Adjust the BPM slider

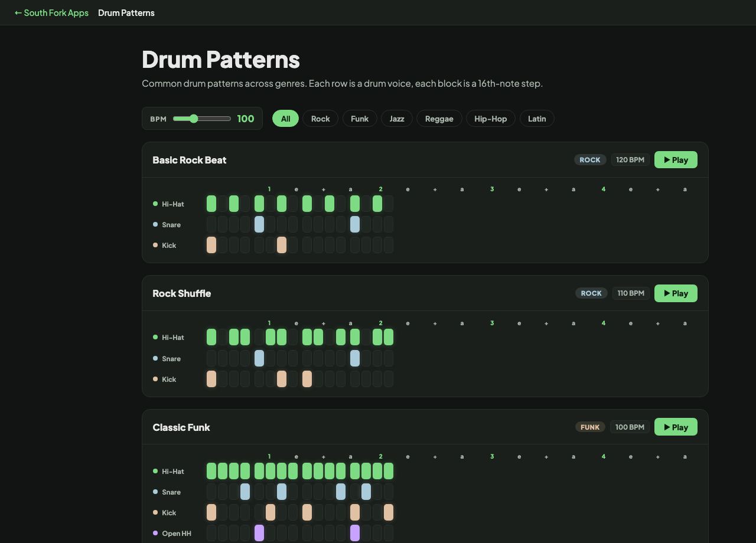click(202, 119)
